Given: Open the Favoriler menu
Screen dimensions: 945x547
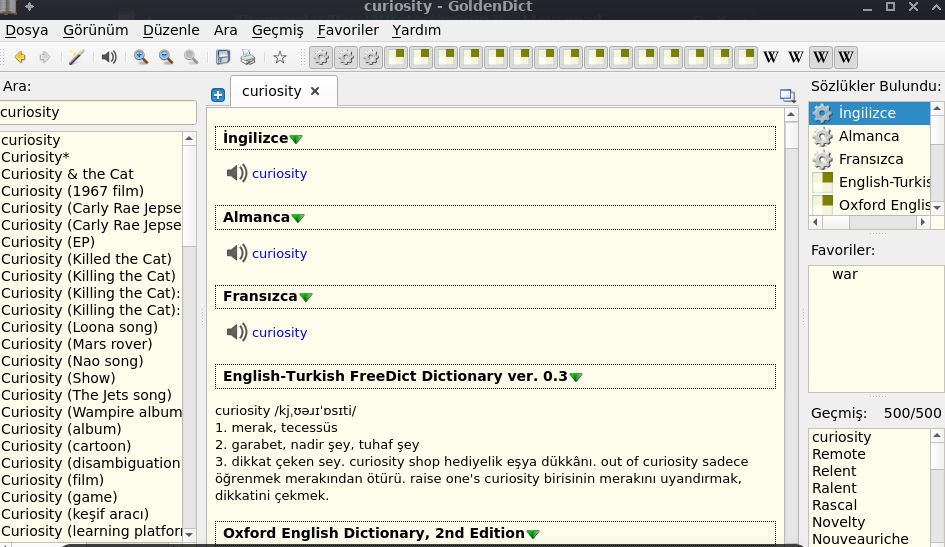Looking at the screenshot, I should click(348, 30).
